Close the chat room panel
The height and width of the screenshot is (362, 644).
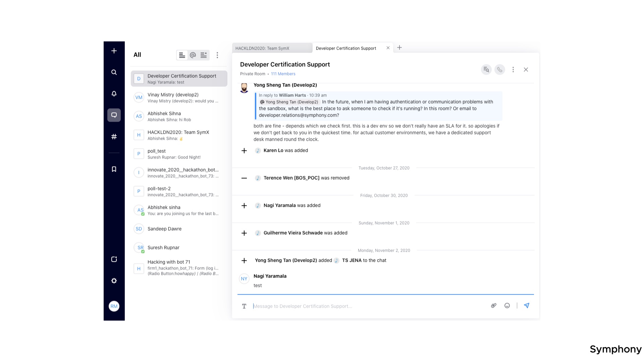(526, 69)
